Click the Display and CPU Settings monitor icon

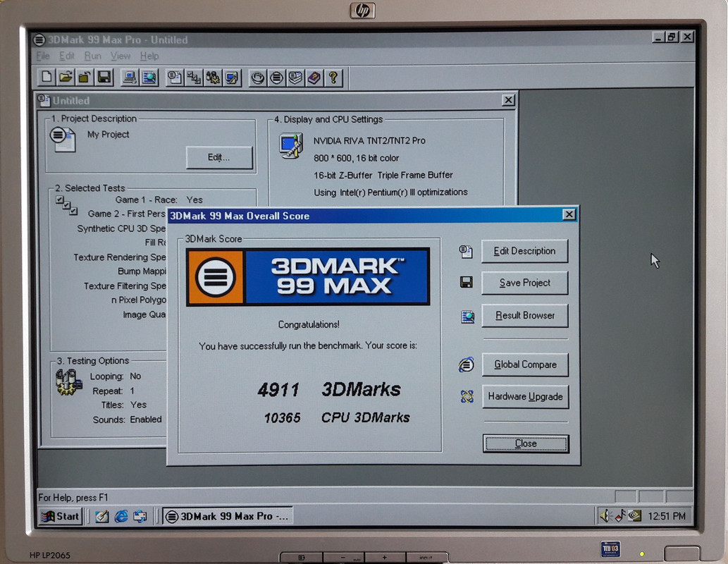[x=291, y=145]
